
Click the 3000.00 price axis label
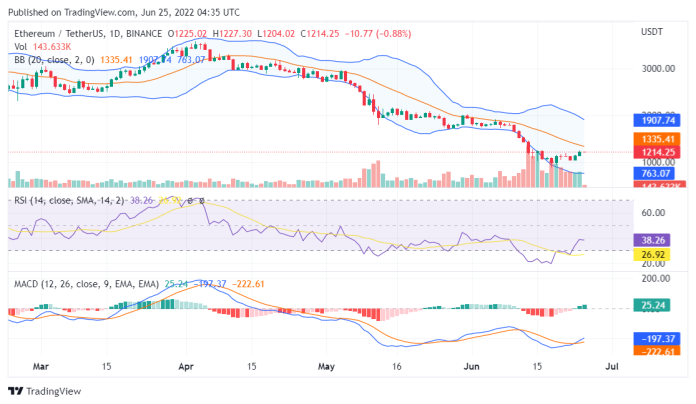pos(656,69)
